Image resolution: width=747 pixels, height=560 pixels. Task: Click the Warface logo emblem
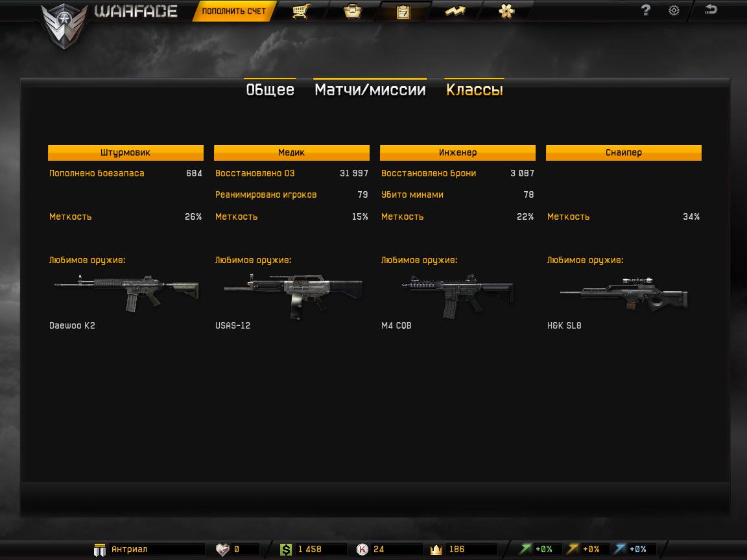[x=64, y=26]
